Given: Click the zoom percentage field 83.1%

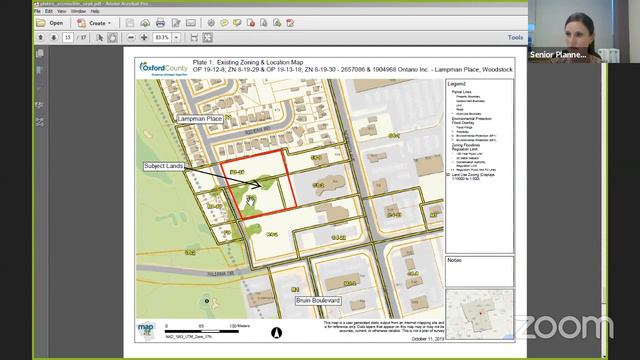Looking at the screenshot, I should (x=162, y=38).
